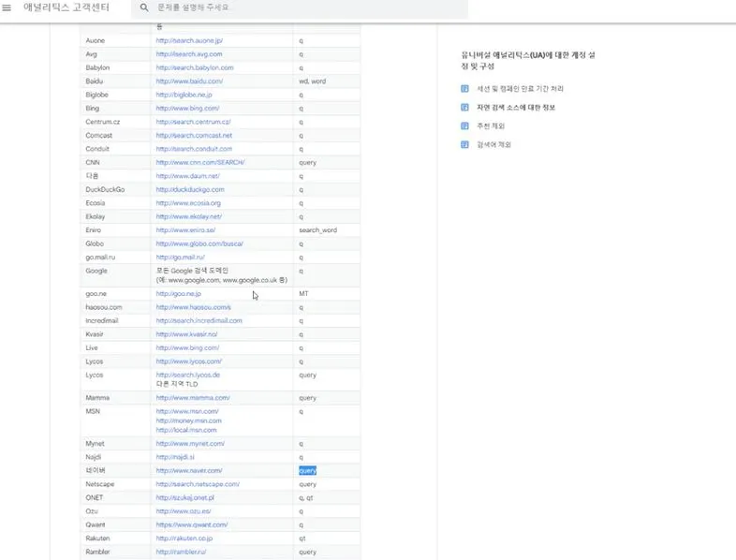Open 세션 및 캠페인 만료 기간 처리 article
The width and height of the screenshot is (736, 560).
click(520, 89)
